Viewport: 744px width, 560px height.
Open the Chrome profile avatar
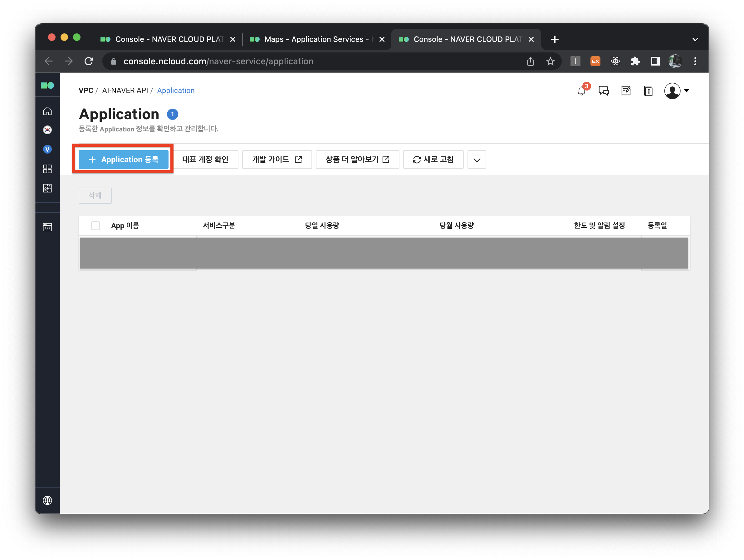click(675, 61)
